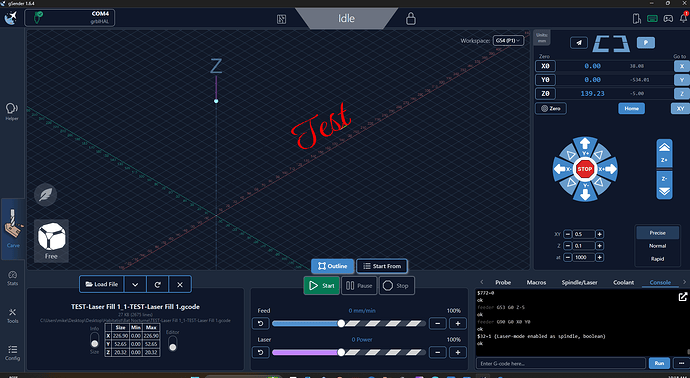Jog Z axis up with Z+

664,153
